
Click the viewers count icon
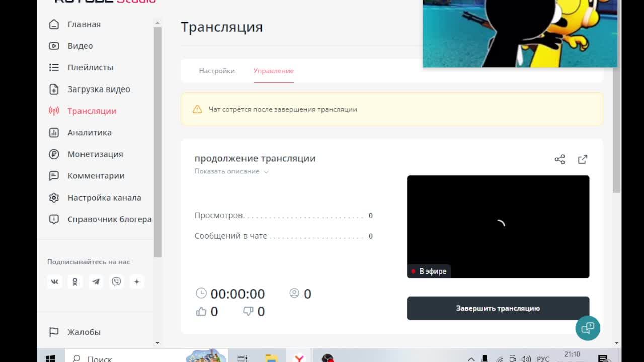[x=294, y=293]
